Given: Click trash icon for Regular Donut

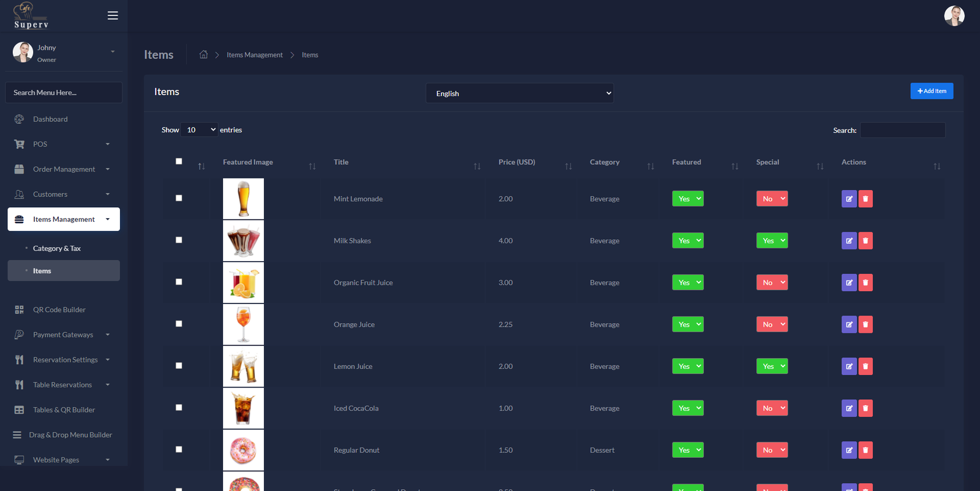Looking at the screenshot, I should [865, 450].
